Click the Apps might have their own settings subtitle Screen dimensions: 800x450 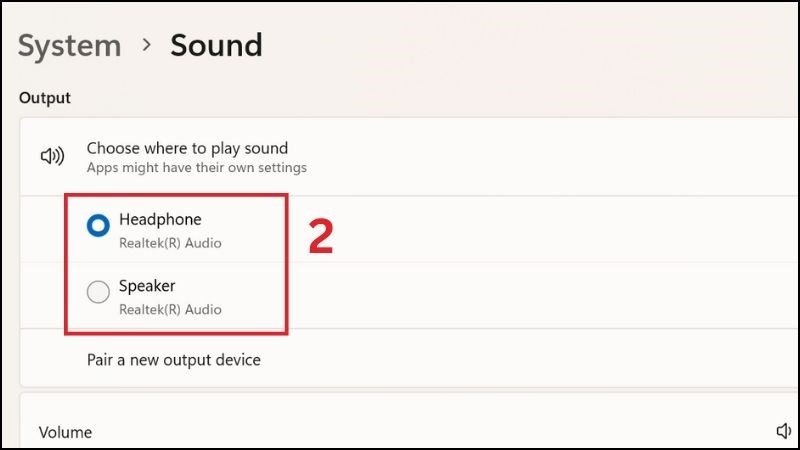tap(196, 168)
